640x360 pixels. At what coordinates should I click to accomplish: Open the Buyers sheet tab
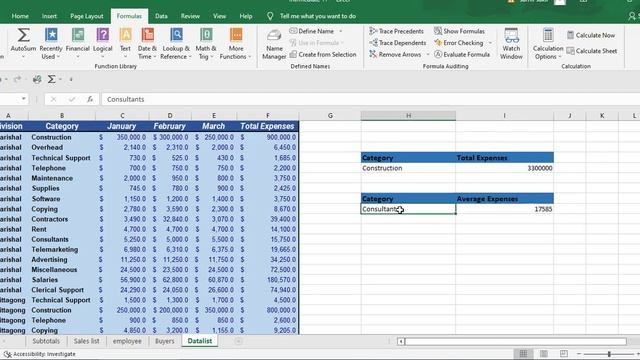point(164,341)
